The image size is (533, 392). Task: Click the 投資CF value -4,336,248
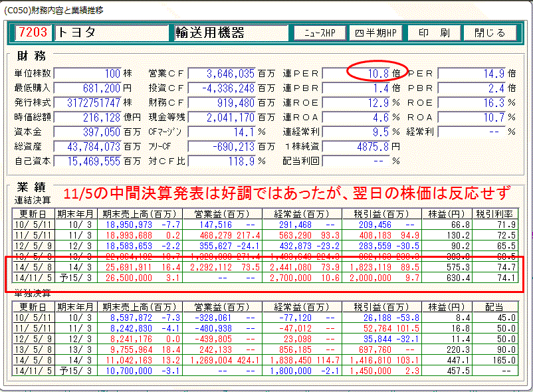pos(221,88)
